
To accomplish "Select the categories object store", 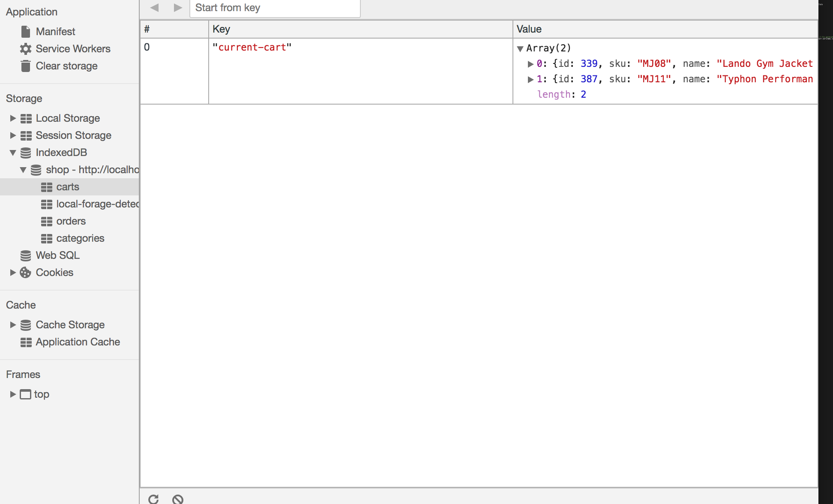I will 80,238.
